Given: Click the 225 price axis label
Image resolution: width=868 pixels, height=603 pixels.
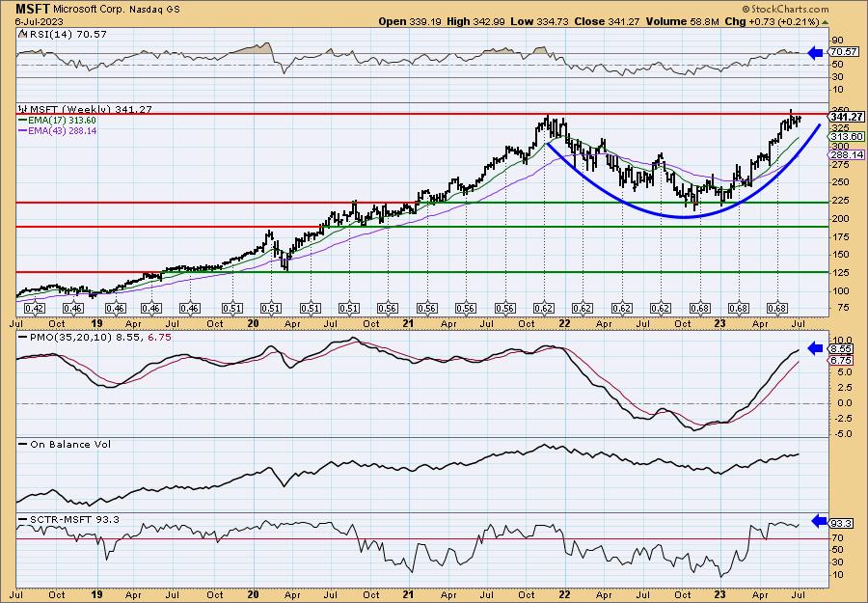Looking at the screenshot, I should [x=840, y=201].
